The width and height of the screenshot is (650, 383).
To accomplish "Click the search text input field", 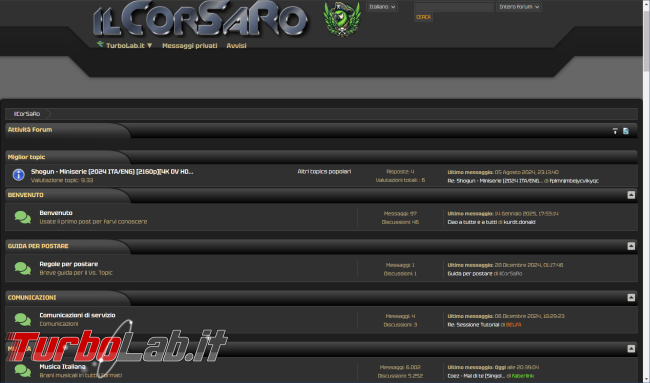I will 454,7.
